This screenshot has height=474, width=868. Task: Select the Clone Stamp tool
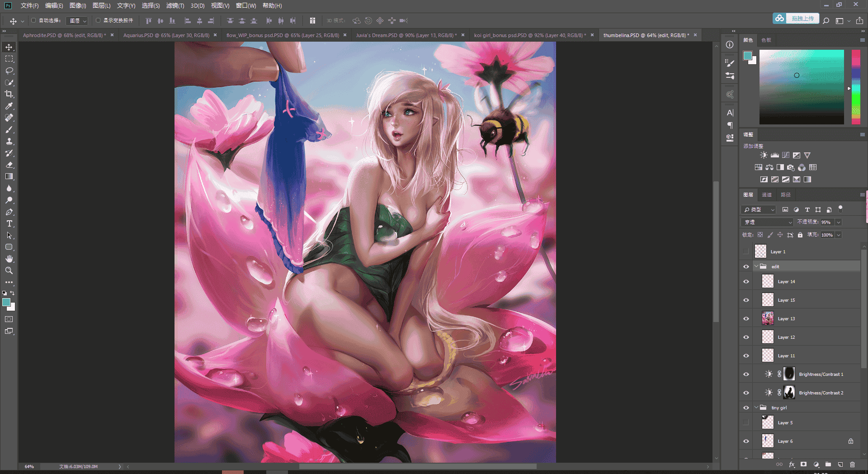[x=9, y=141]
